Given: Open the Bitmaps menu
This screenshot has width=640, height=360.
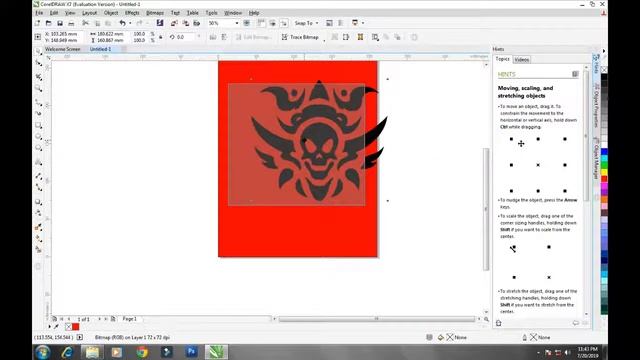Looking at the screenshot, I should click(x=155, y=13).
